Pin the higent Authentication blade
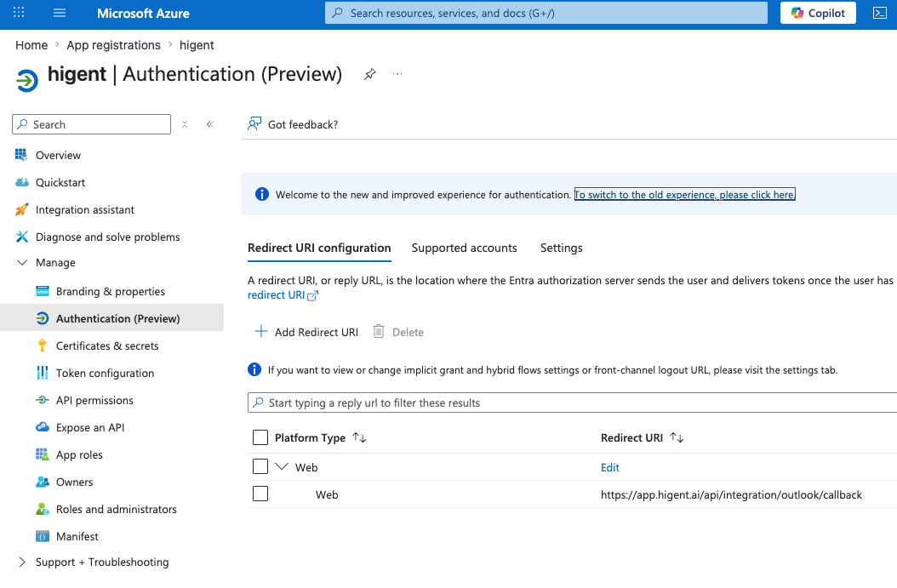Screen dimensions: 897x588 pyautogui.click(x=370, y=74)
